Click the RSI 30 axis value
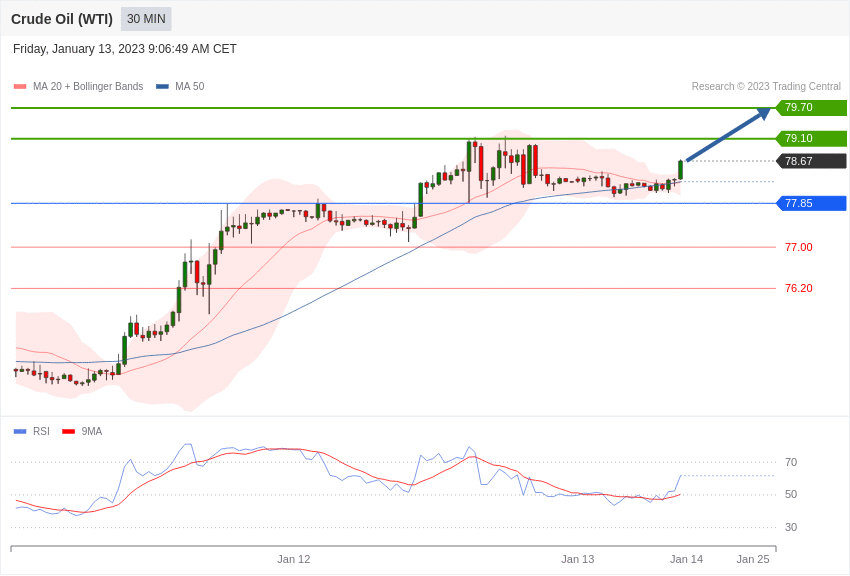 [791, 527]
